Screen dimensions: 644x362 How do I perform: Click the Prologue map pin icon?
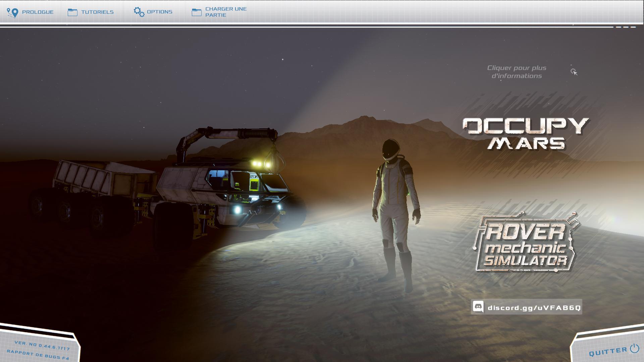tap(12, 13)
